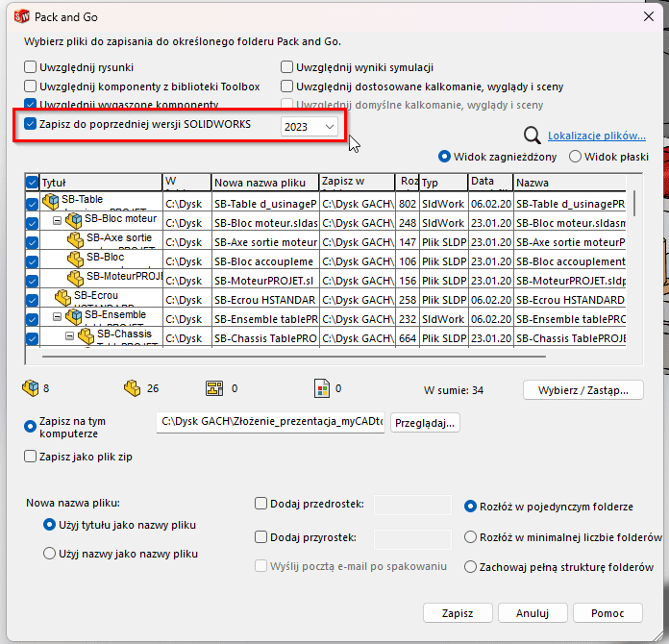Click the SB-MoteurPROJET.sl new file name cell
This screenshot has height=644, width=669.
[x=265, y=281]
